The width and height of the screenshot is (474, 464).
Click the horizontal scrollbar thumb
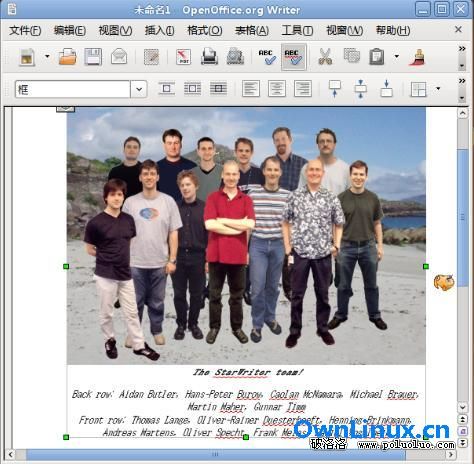(216, 454)
